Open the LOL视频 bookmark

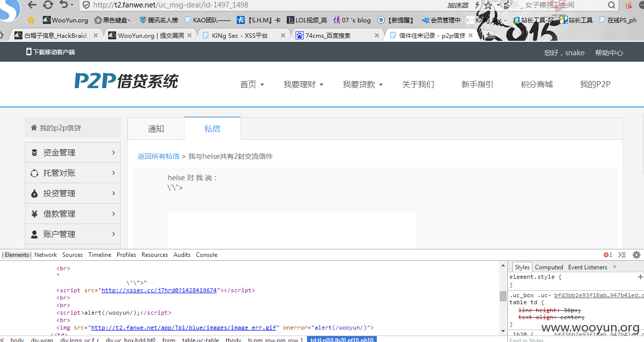307,20
